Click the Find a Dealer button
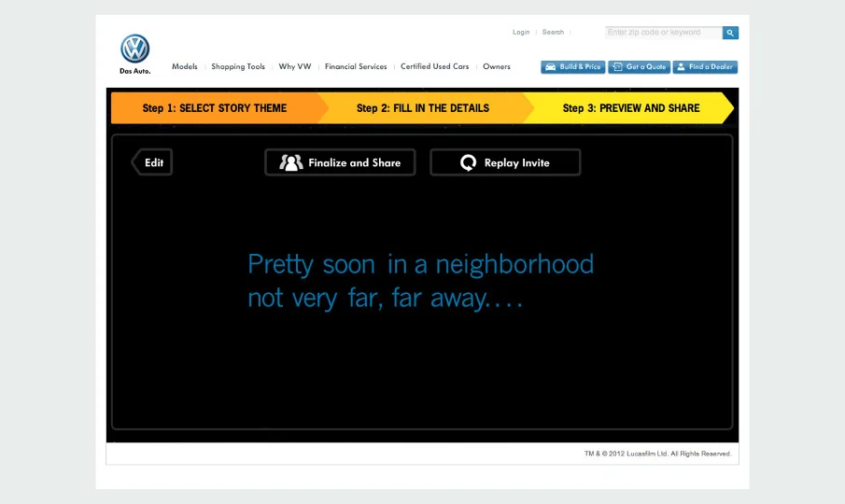Image resolution: width=845 pixels, height=504 pixels. 705,67
